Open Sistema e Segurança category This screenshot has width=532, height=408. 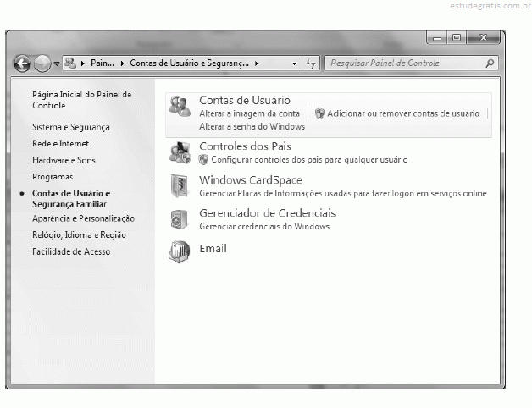[71, 127]
